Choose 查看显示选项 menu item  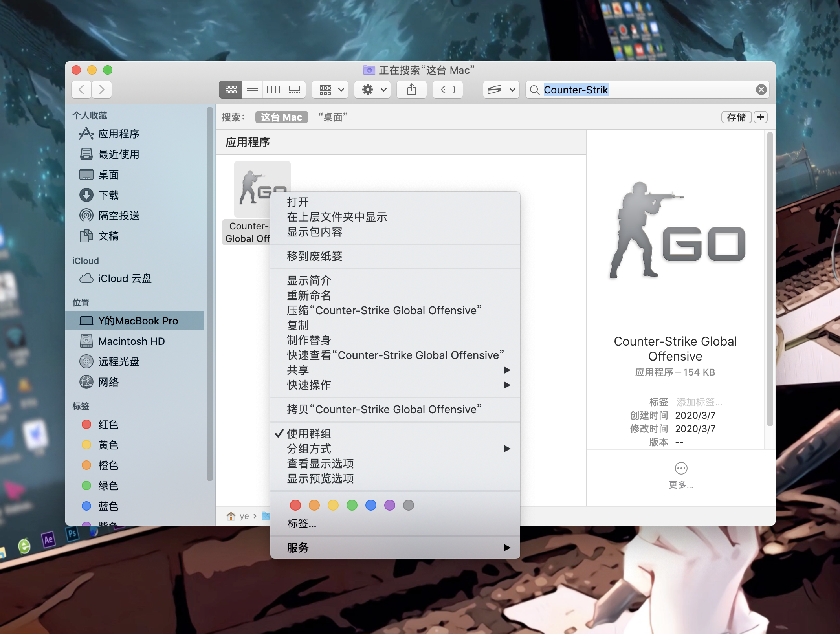[x=395, y=464]
